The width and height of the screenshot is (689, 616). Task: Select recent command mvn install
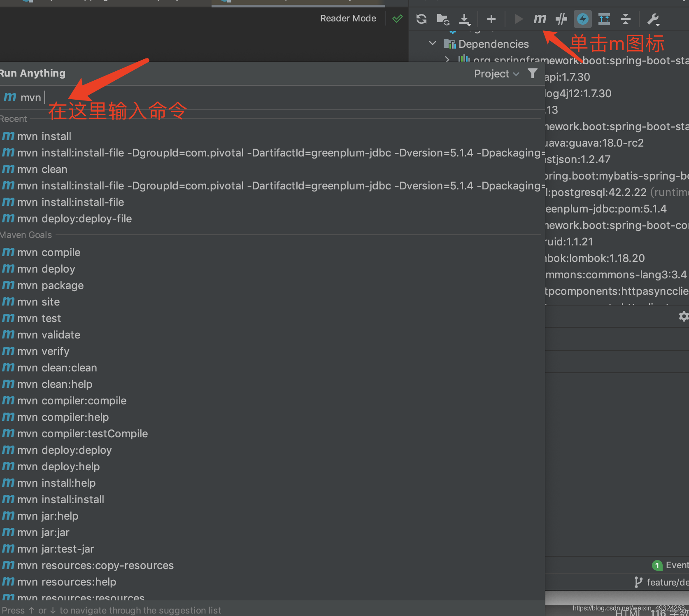tap(272, 136)
